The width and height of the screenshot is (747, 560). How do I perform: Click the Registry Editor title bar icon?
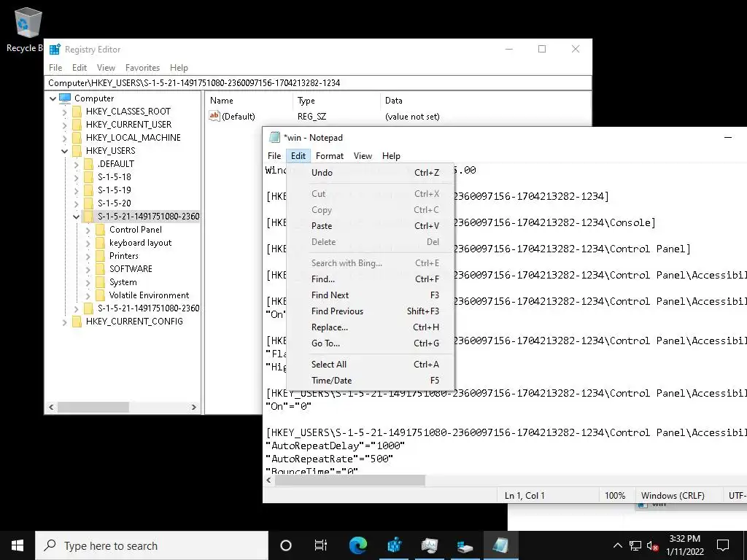click(x=55, y=49)
